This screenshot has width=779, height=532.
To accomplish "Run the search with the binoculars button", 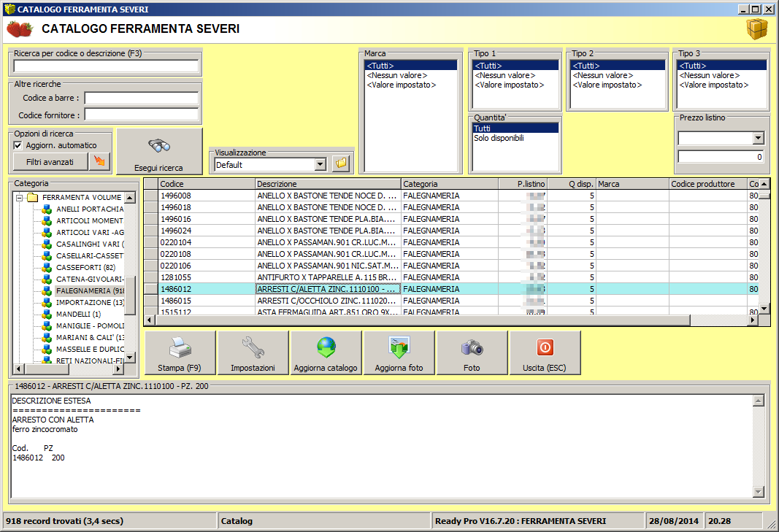I will point(159,152).
